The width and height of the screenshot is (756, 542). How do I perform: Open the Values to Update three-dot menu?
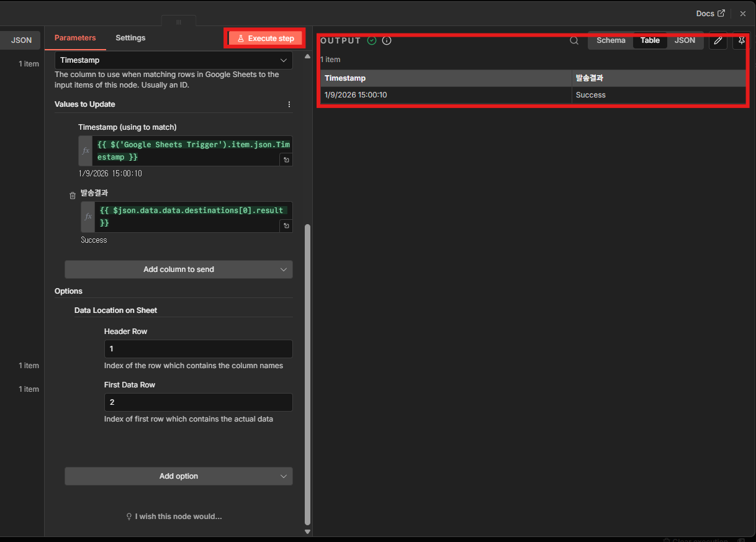[x=289, y=104]
